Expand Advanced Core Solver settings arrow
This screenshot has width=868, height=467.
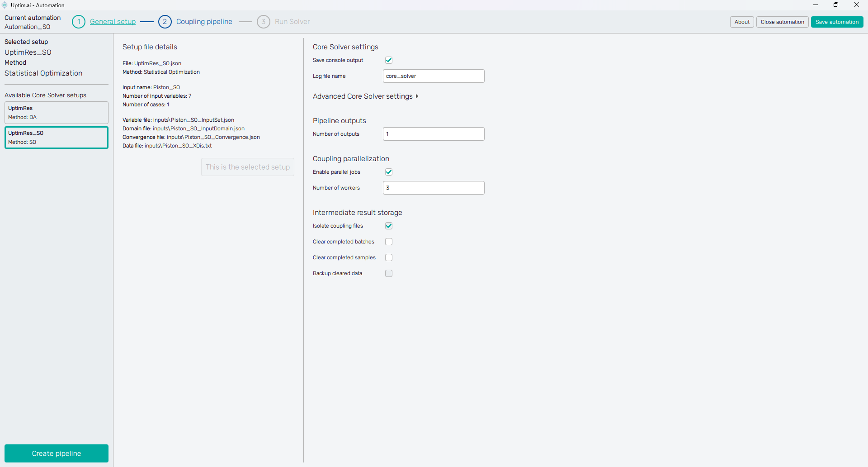click(x=417, y=96)
